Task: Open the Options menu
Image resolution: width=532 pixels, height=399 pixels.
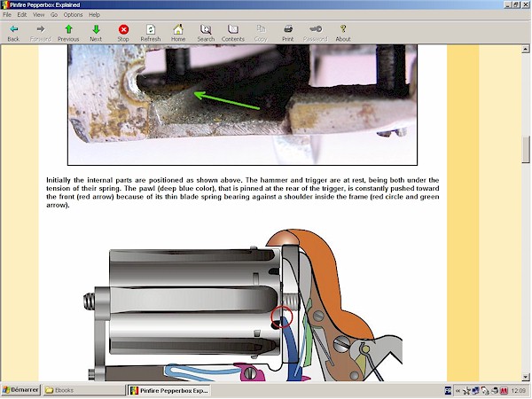Action: pyautogui.click(x=73, y=15)
